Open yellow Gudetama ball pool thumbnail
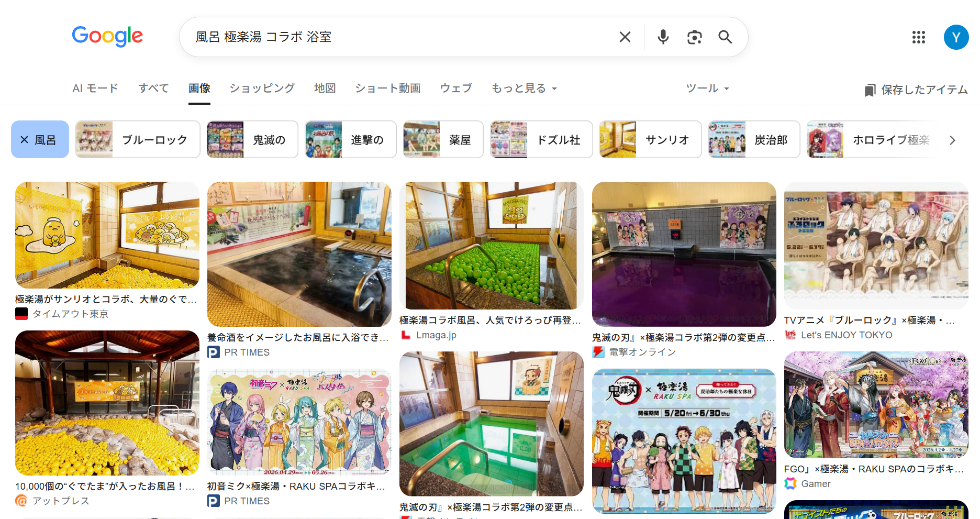This screenshot has height=519, width=980. point(107,403)
